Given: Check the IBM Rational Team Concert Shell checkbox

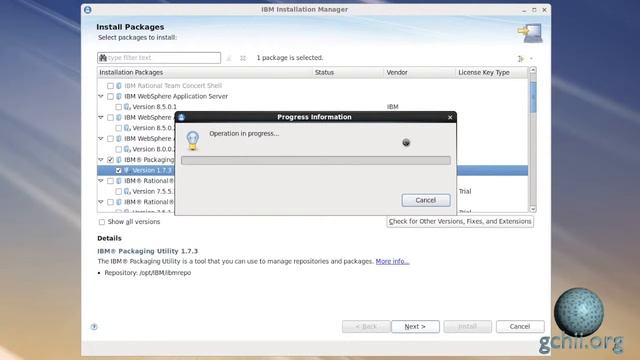Looking at the screenshot, I should pos(110,86).
